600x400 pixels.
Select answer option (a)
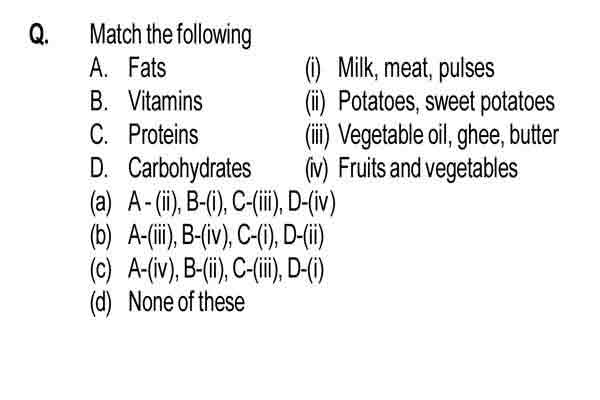(212, 202)
